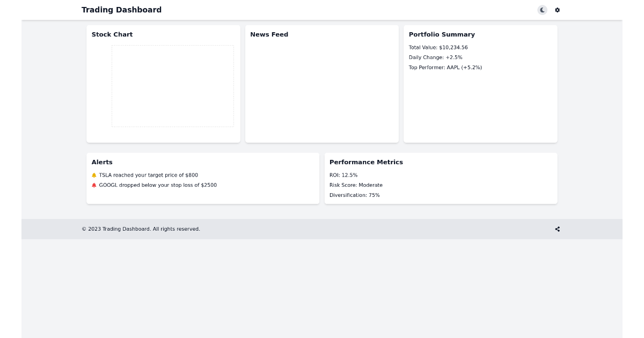Screen dimensions: 644x338
Task: Select the News Feed panel title
Action: click(269, 34)
